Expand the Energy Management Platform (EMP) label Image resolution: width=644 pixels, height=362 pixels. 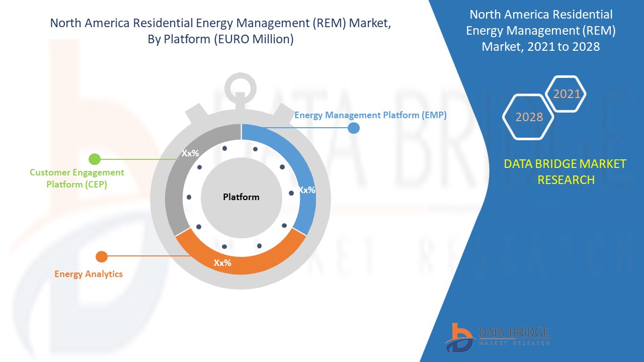[370, 115]
